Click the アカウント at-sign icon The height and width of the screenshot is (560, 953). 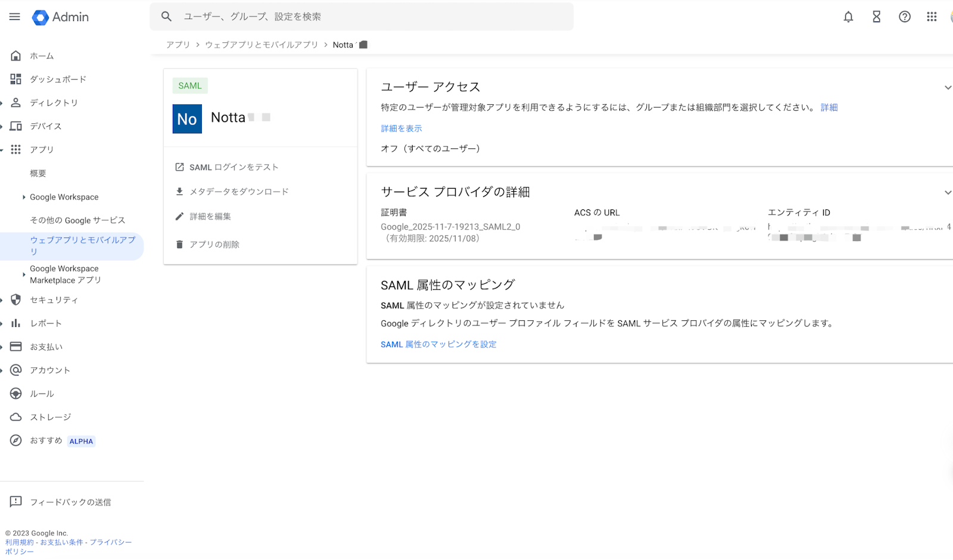pos(16,370)
